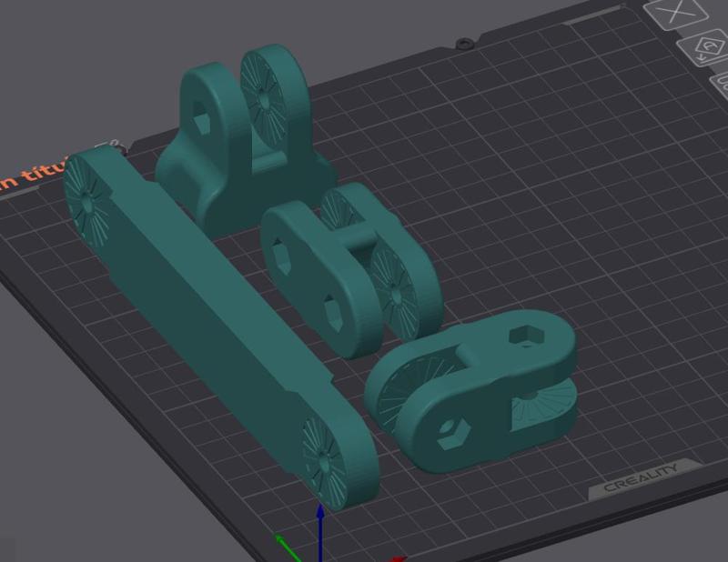Open the partially visible third plate icon

[x=719, y=86]
